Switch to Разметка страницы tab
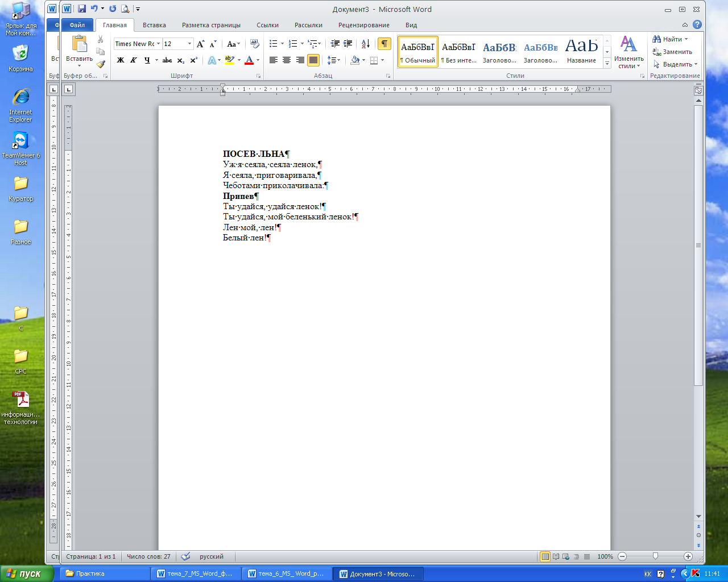728x582 pixels. [211, 25]
